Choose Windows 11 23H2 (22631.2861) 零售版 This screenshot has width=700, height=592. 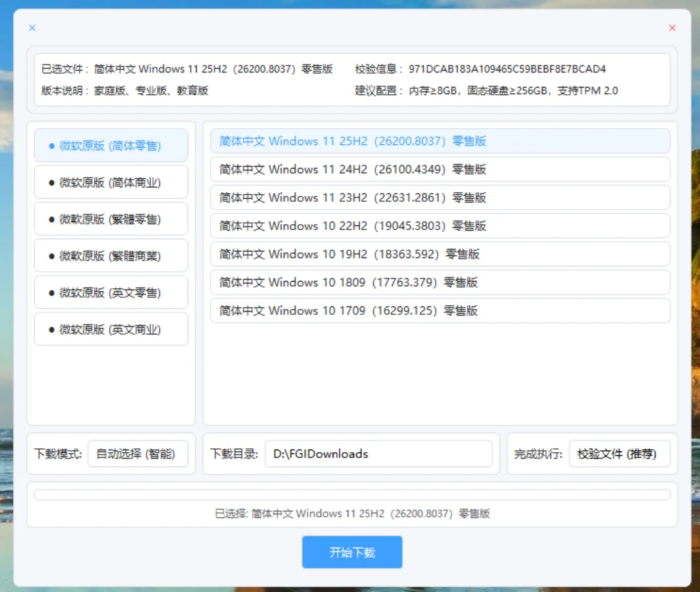click(x=440, y=197)
